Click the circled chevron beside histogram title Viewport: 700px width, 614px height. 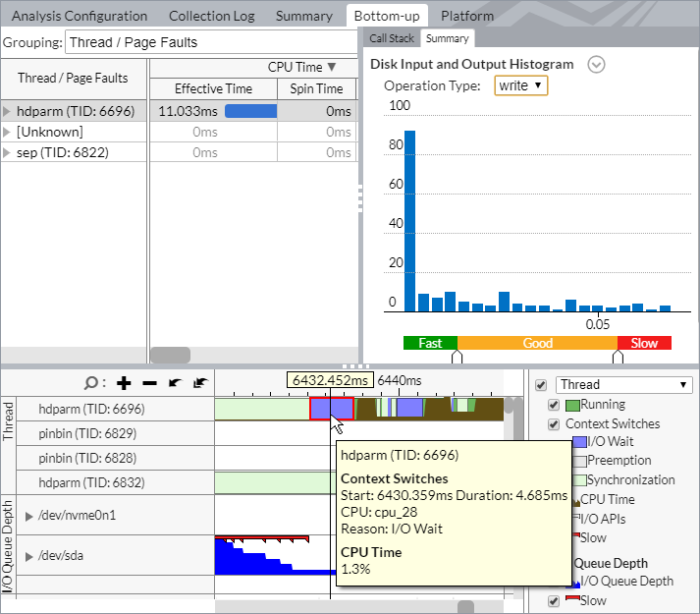pyautogui.click(x=596, y=65)
